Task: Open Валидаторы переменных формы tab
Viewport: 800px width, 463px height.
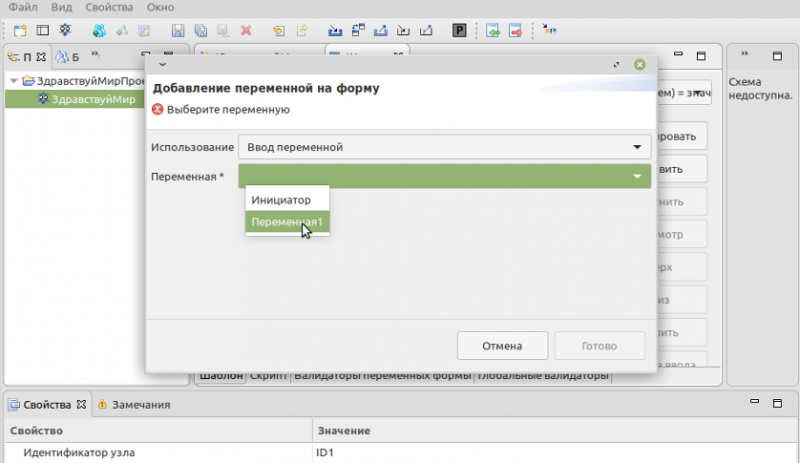Action: pyautogui.click(x=382, y=376)
